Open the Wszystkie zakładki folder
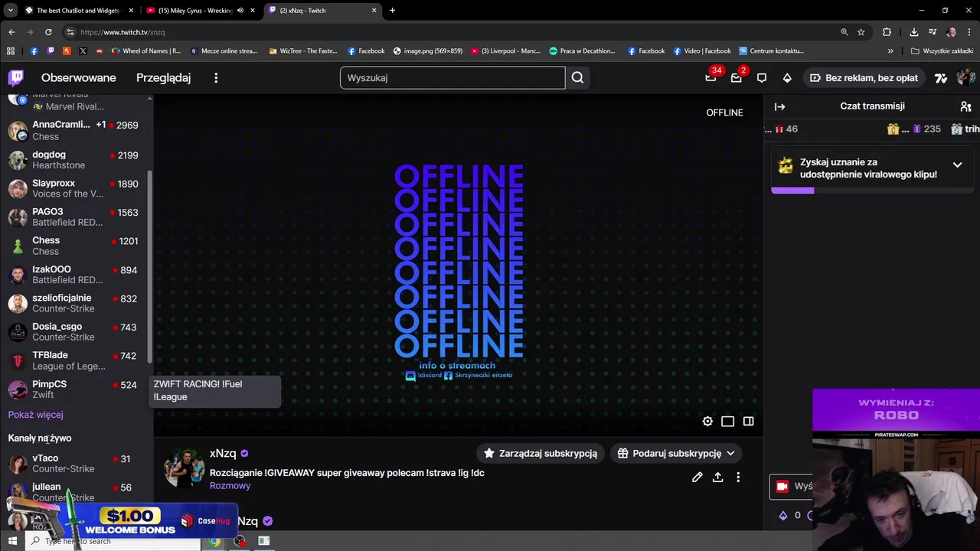 942,51
